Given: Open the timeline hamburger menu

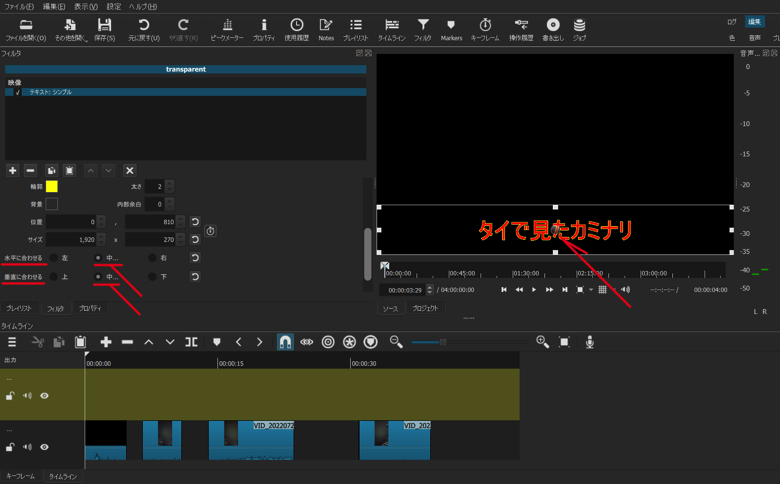Looking at the screenshot, I should click(12, 342).
